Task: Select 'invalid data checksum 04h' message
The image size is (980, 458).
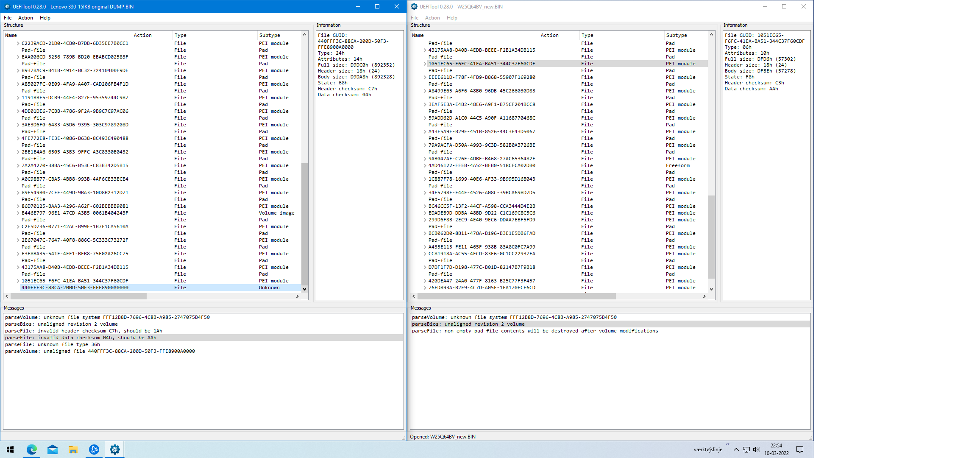Action: click(x=203, y=338)
